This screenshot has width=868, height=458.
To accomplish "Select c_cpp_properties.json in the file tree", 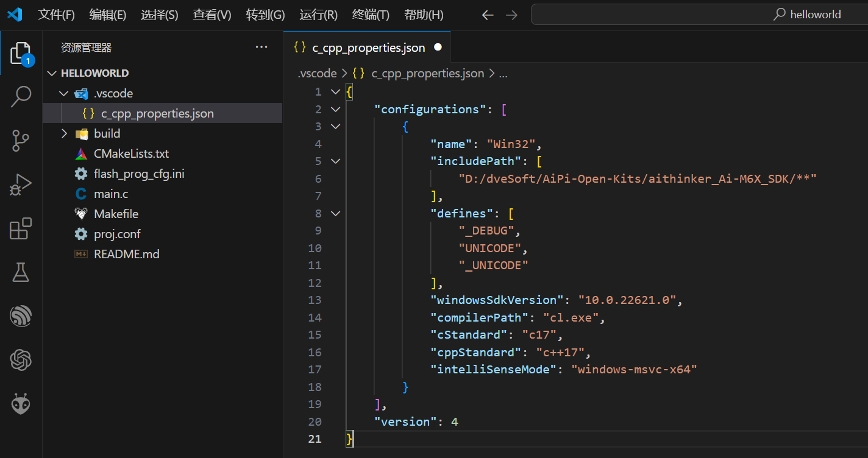I will tap(162, 113).
